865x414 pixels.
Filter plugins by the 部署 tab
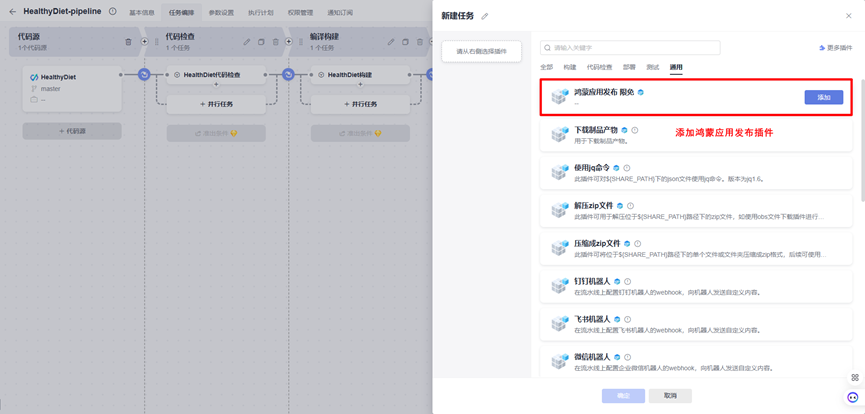click(629, 67)
